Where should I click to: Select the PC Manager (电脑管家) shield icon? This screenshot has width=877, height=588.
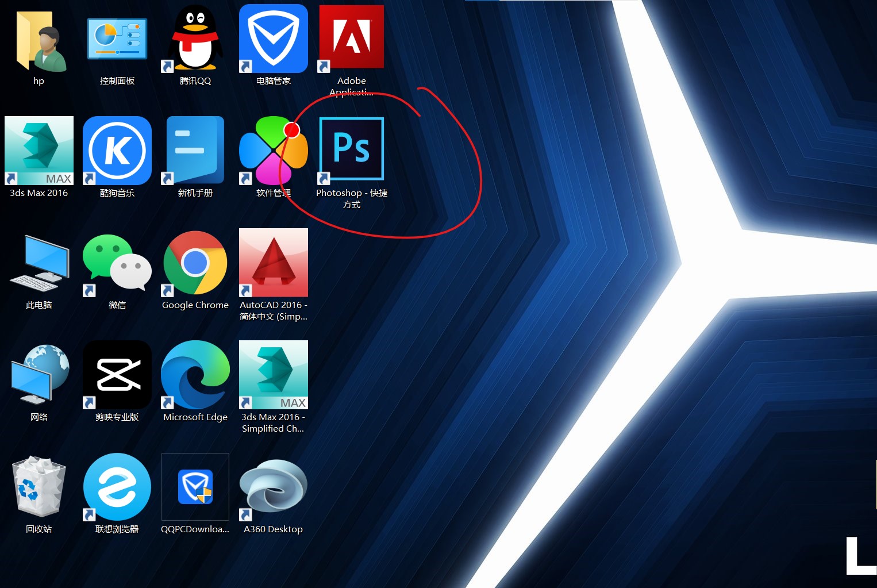click(274, 39)
